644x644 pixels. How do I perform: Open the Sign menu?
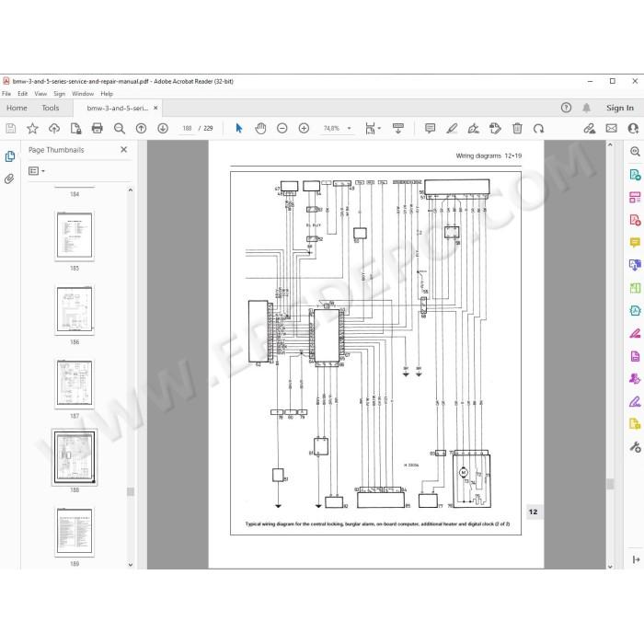coord(60,94)
